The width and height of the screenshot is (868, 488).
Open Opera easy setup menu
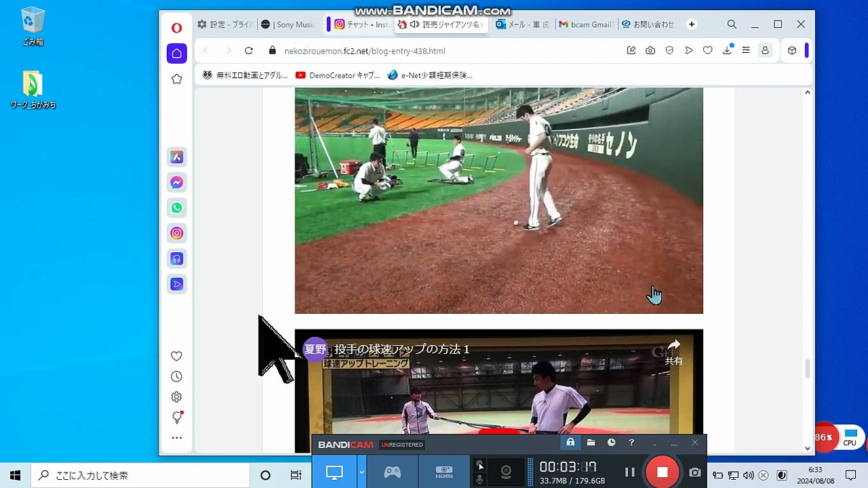tap(746, 51)
